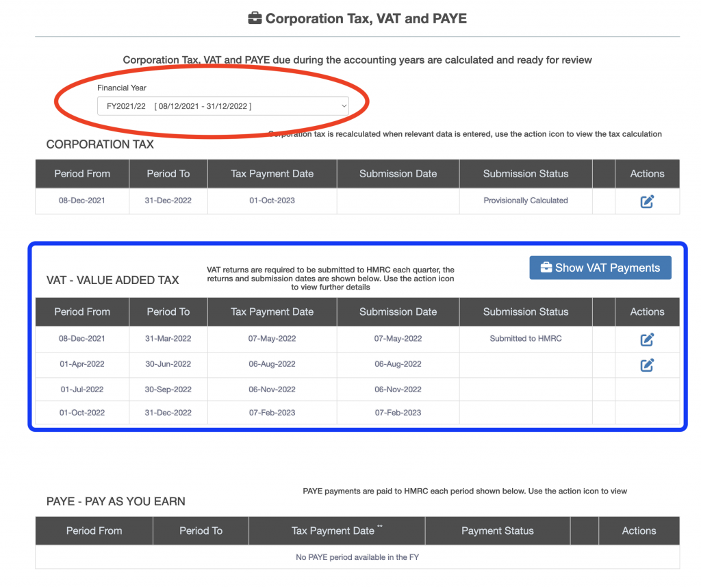Click Period From header in Corporation Tax table
701x588 pixels.
(82, 174)
